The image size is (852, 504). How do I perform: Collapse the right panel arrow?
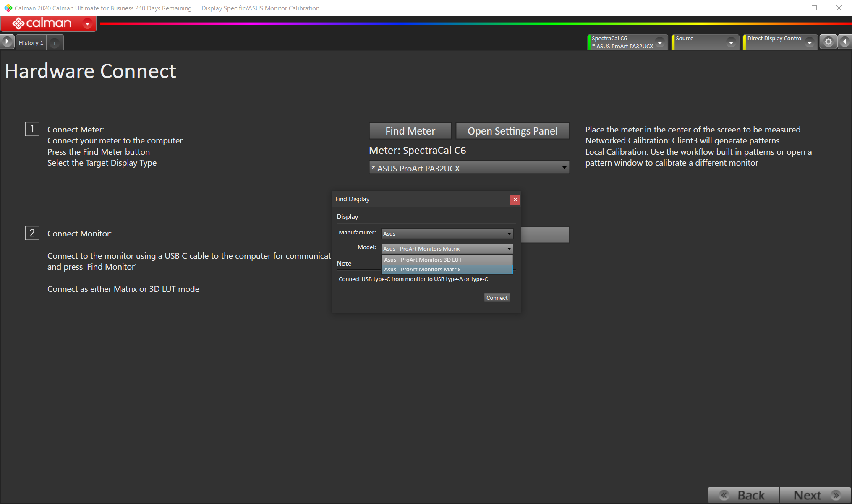pyautogui.click(x=844, y=42)
